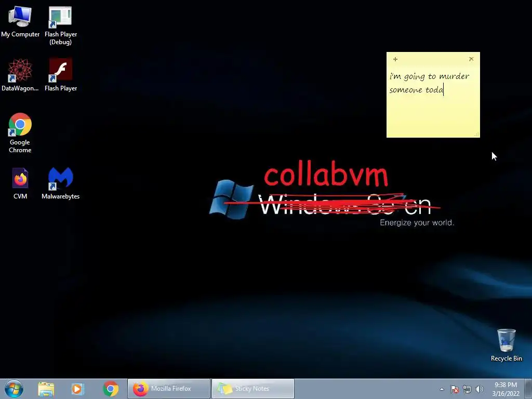Add a new sticky note with plus
Image resolution: width=532 pixels, height=399 pixels.
coord(395,59)
